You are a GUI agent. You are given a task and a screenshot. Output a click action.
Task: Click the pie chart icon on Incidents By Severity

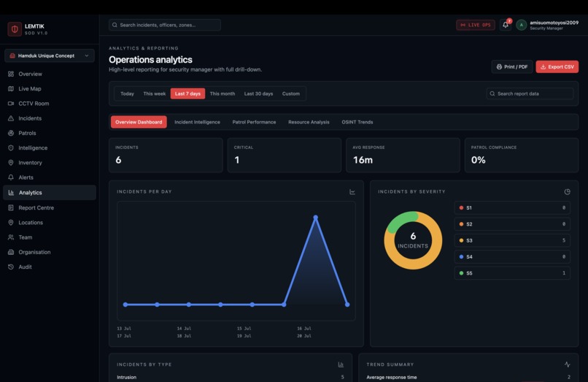567,192
